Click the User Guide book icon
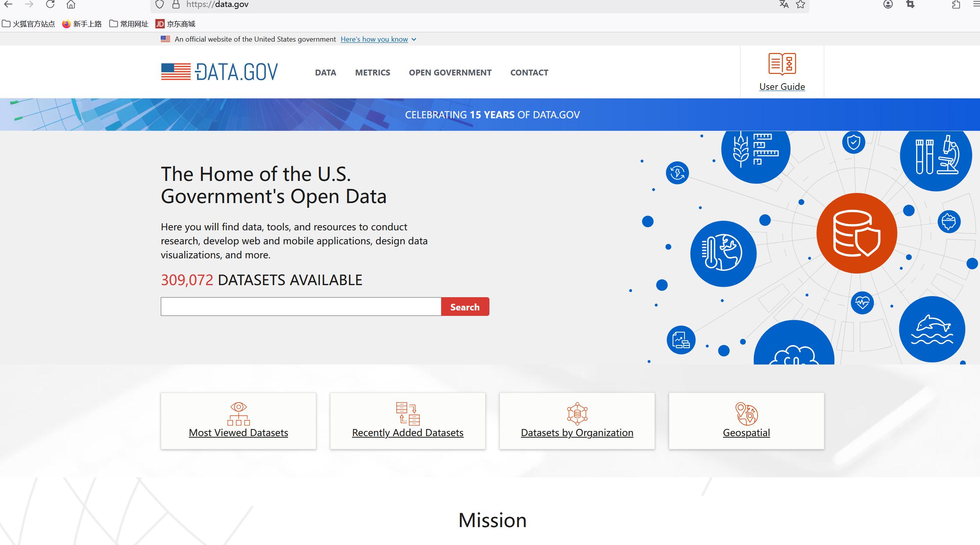Image resolution: width=980 pixels, height=545 pixels. pyautogui.click(x=782, y=64)
